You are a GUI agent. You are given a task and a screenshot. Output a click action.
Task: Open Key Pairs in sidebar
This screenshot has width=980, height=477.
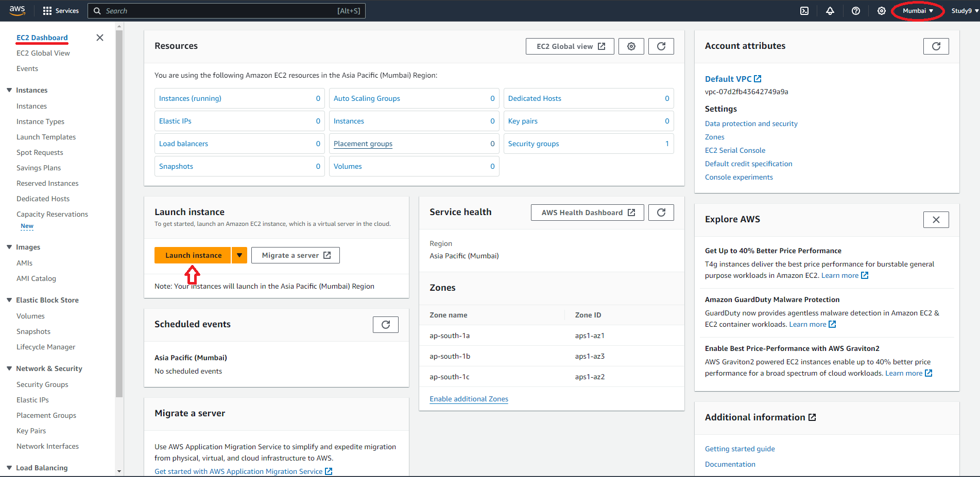coord(31,431)
